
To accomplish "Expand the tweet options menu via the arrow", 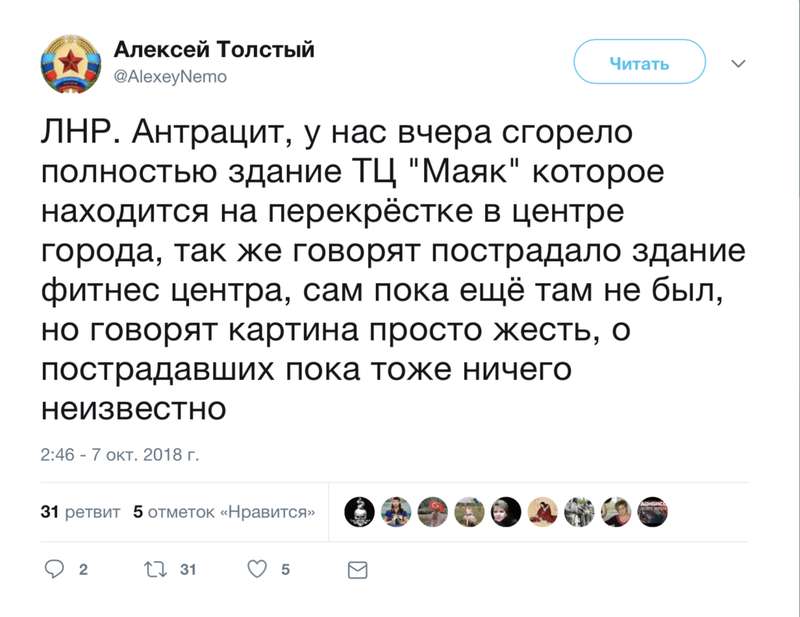I will 738,62.
